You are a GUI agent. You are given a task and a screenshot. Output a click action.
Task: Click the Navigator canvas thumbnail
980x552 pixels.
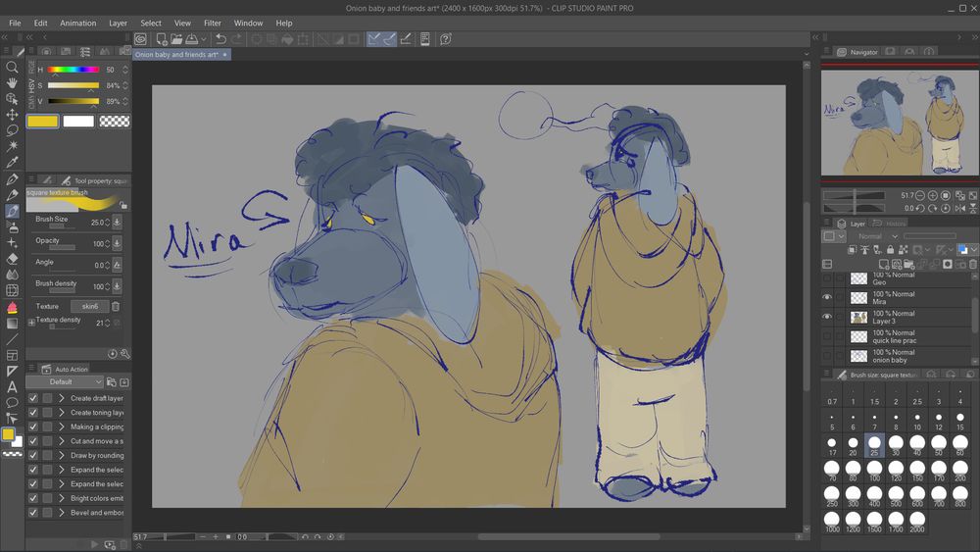coord(900,123)
